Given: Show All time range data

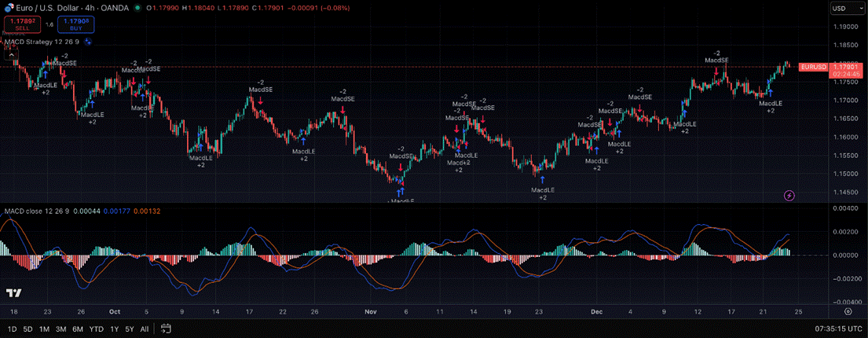Looking at the screenshot, I should click(144, 329).
